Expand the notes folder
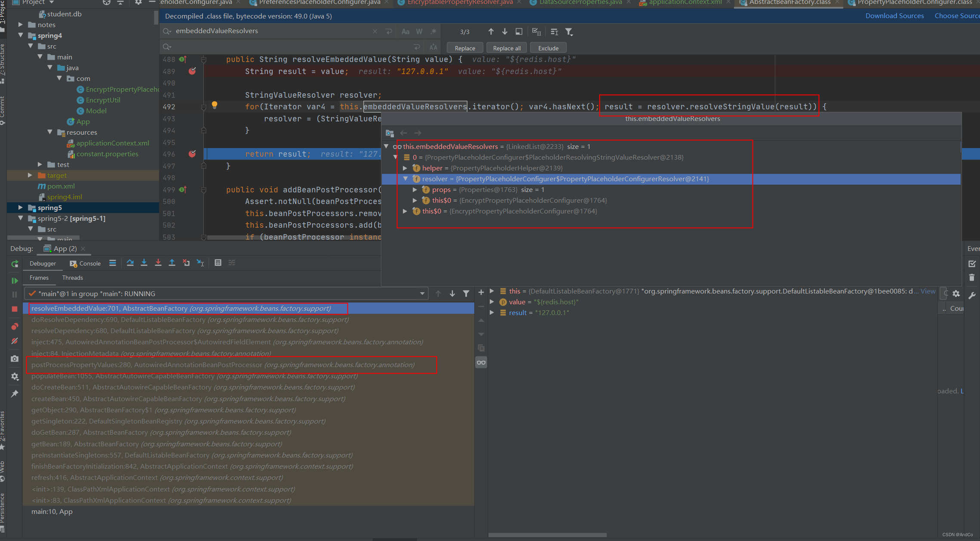Image resolution: width=980 pixels, height=541 pixels. pos(20,25)
